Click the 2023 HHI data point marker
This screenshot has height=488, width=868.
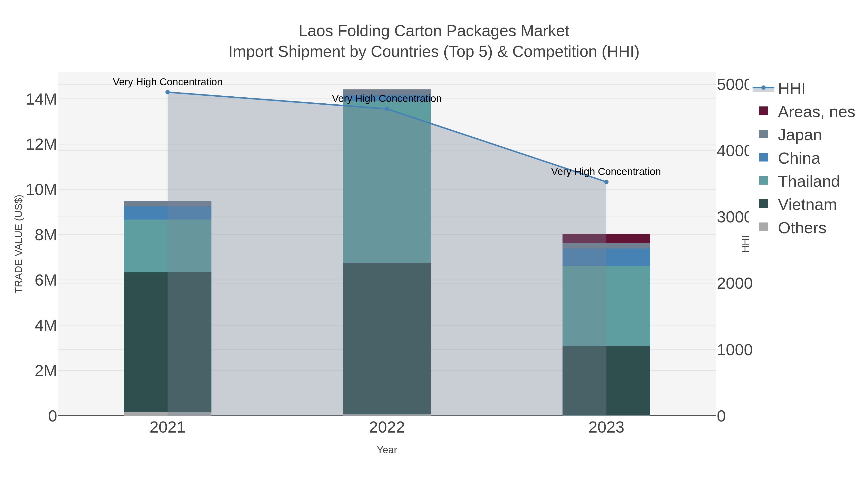pyautogui.click(x=606, y=182)
